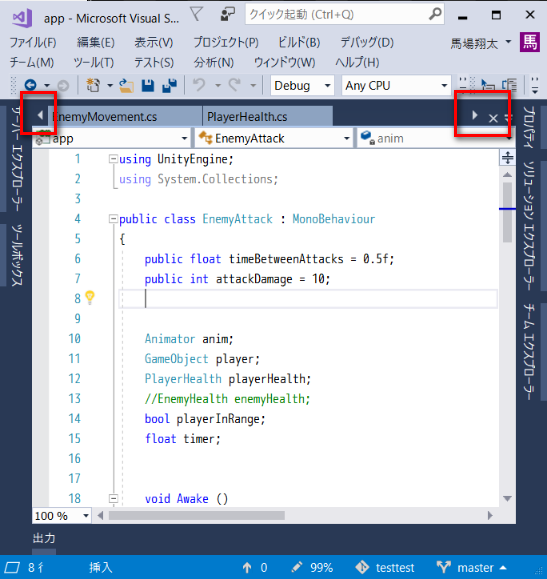Click the notifications filter flag icon

[x=196, y=15]
